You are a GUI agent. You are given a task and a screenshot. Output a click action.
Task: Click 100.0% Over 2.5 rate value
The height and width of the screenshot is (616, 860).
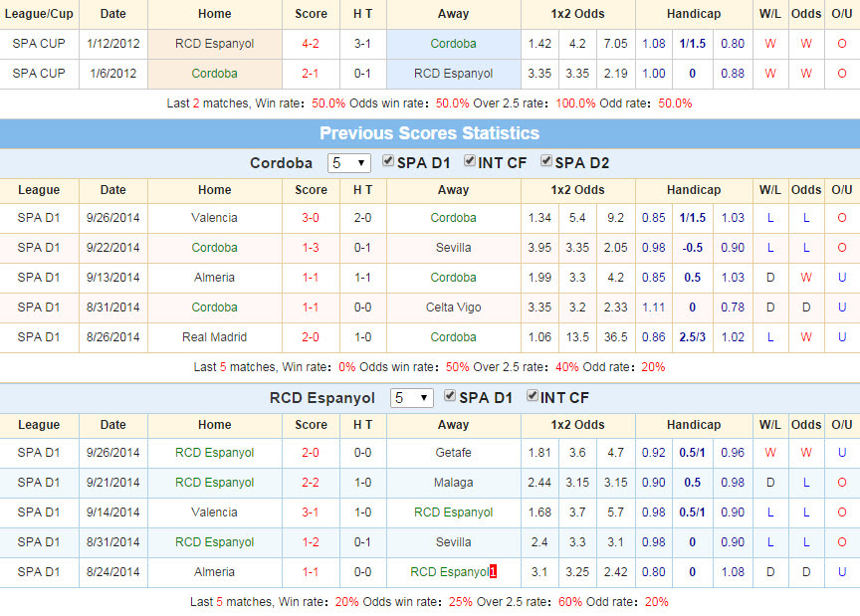coord(575,103)
